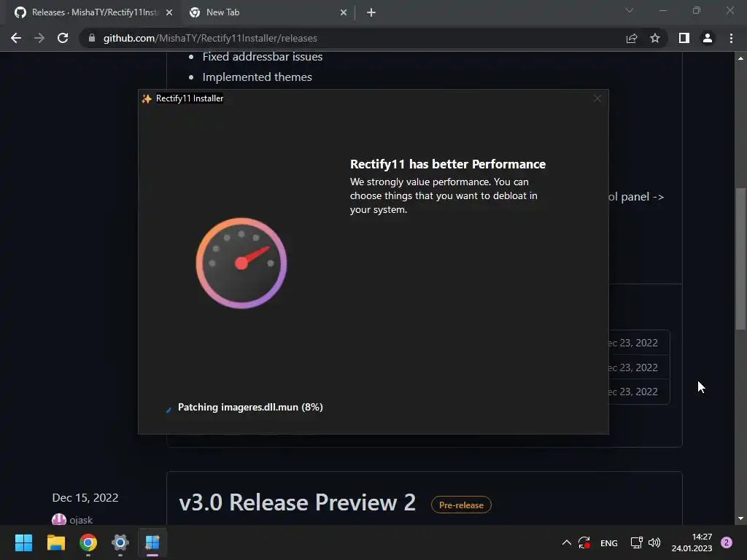The image size is (747, 560).
Task: Change the ENG input language
Action: (609, 542)
